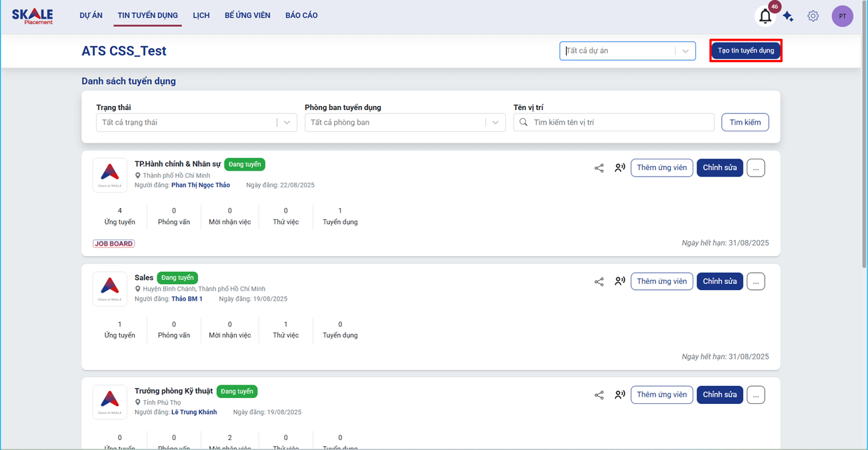Click the SKALE Placement logo

click(33, 16)
